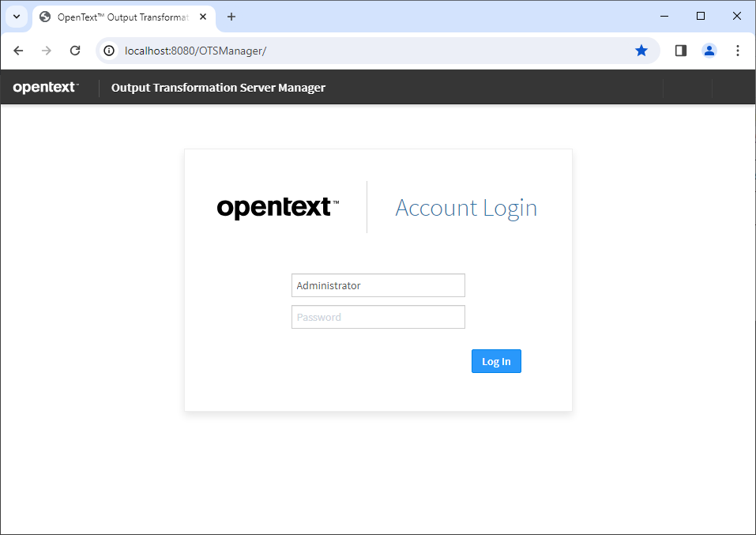Open the Chrome three-dot menu
The height and width of the screenshot is (535, 756).
point(737,50)
